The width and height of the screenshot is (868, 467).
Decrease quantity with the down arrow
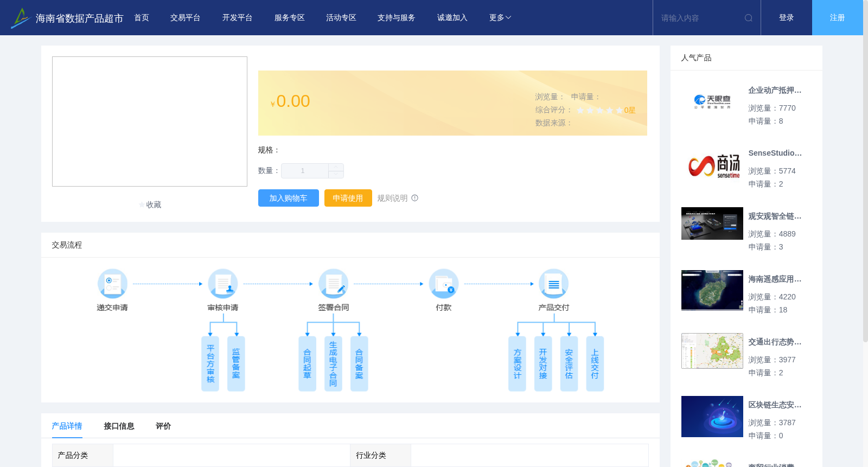[x=336, y=175]
